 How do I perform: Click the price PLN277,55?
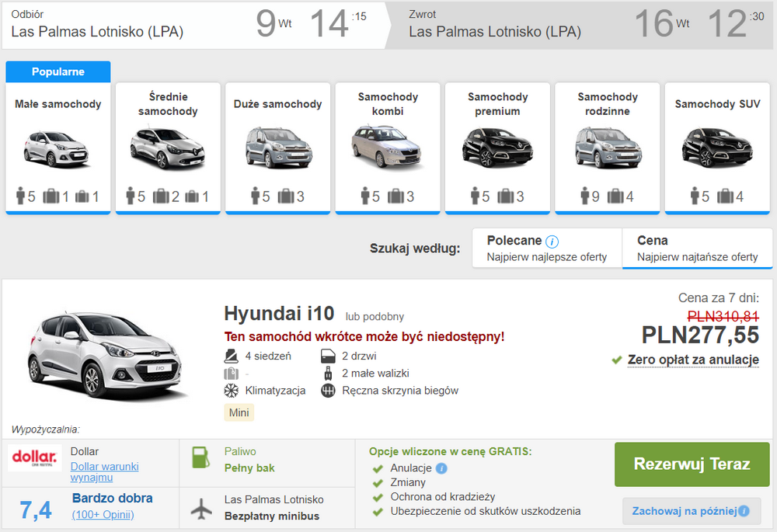click(x=700, y=336)
